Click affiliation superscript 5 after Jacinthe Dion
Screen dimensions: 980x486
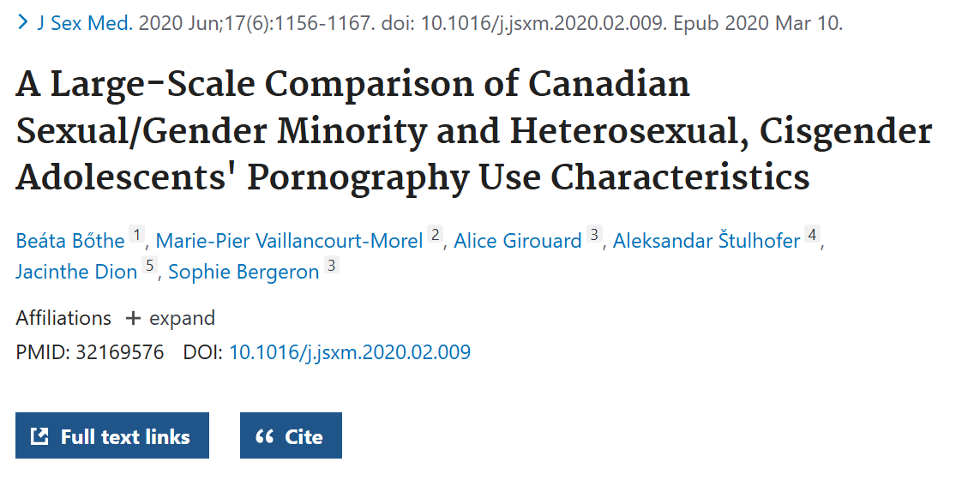click(149, 267)
